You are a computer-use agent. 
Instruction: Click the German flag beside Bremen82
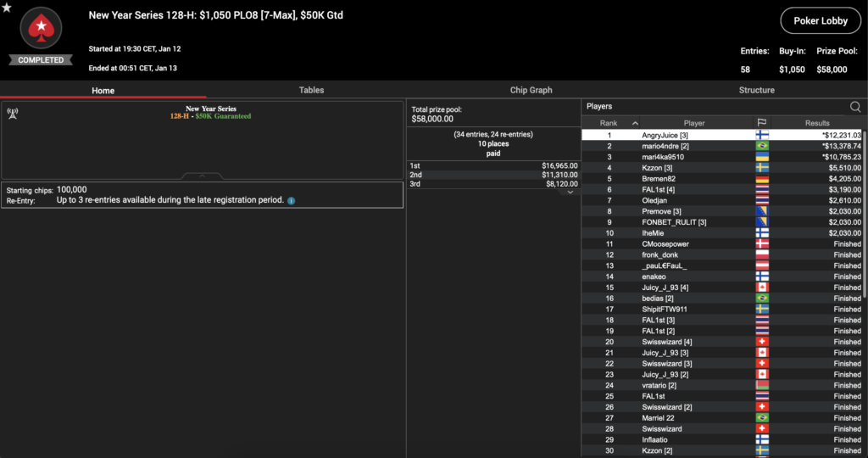click(x=762, y=179)
